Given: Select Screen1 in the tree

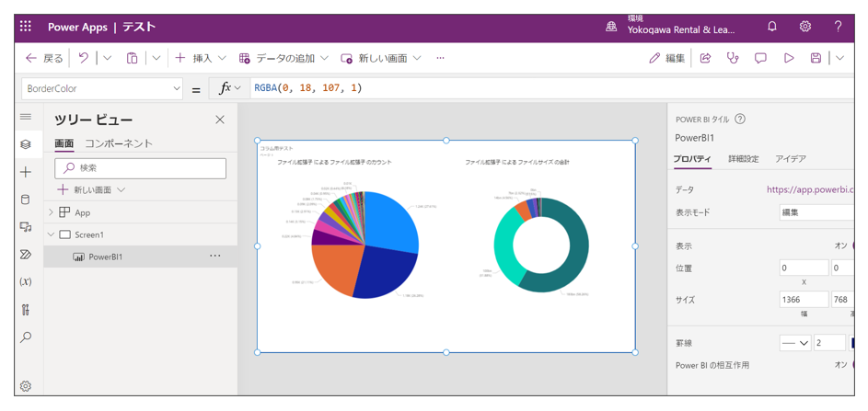Looking at the screenshot, I should [89, 234].
